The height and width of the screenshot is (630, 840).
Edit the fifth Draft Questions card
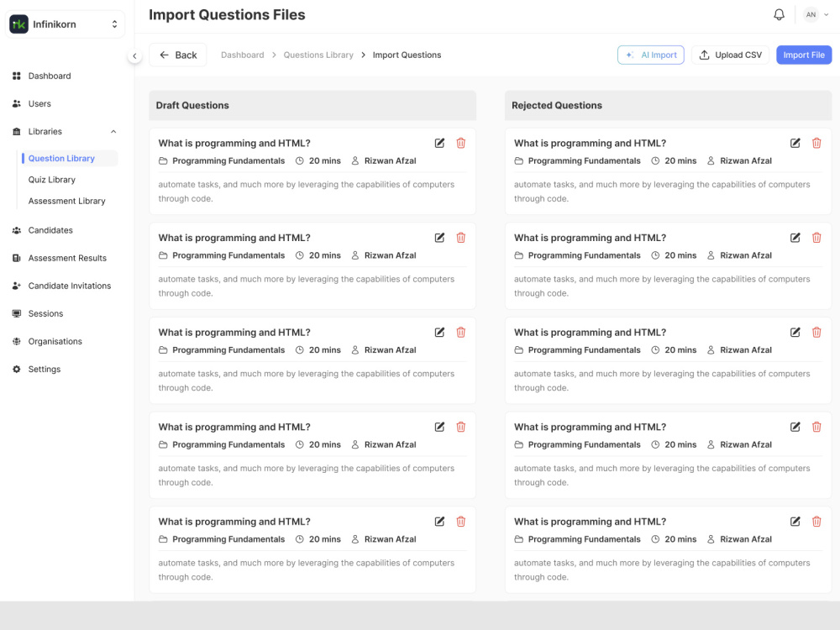439,522
